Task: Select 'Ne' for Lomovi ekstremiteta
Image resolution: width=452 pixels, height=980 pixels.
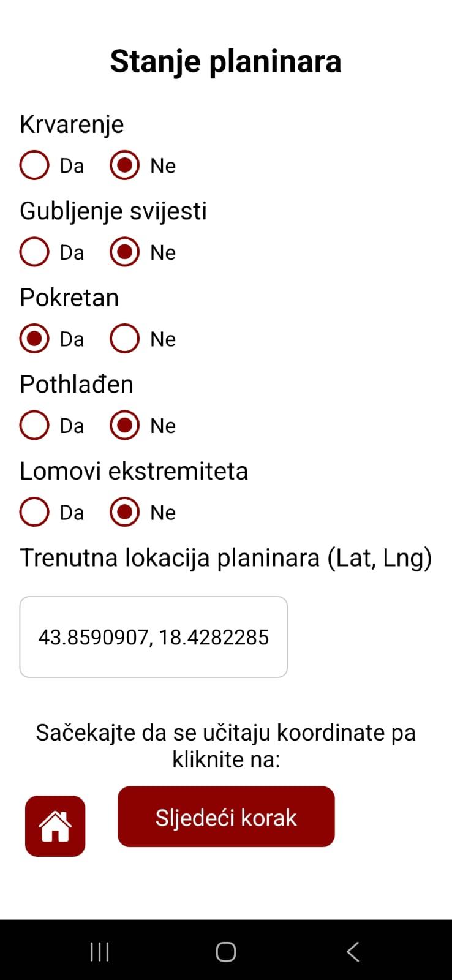Action: point(124,512)
